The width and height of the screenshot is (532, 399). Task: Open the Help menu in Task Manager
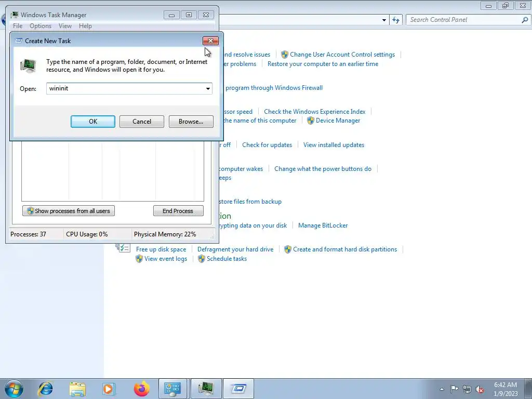click(x=85, y=26)
